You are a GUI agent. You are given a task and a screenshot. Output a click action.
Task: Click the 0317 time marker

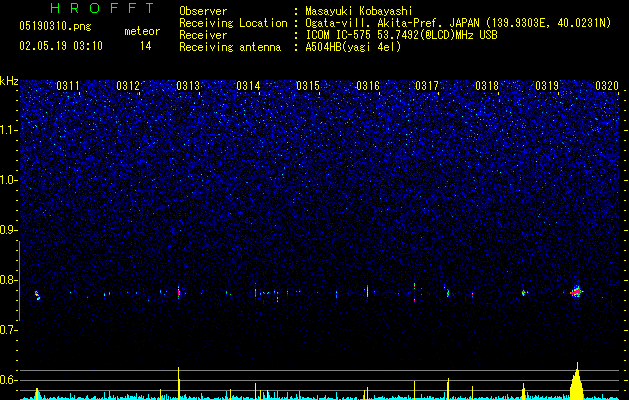[427, 86]
